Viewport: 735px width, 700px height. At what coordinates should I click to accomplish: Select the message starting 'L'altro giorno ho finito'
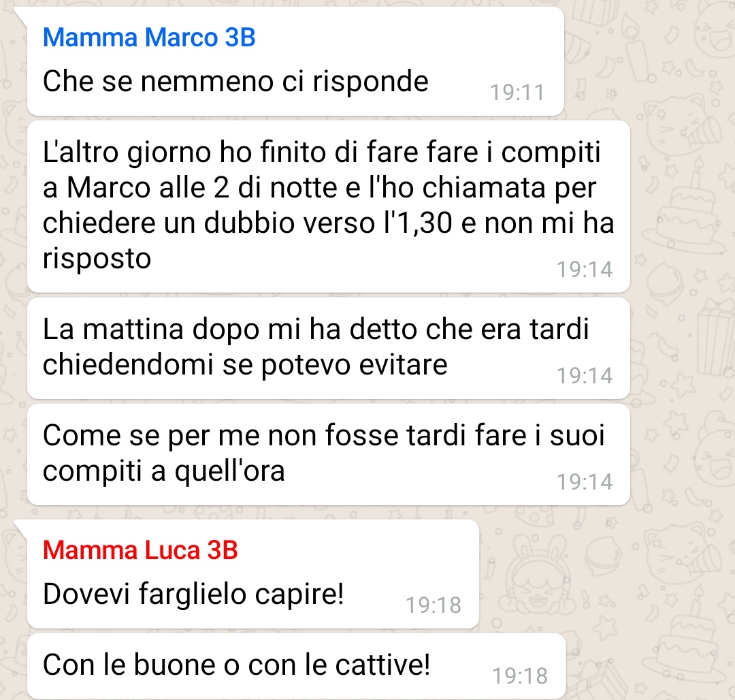[x=328, y=207]
